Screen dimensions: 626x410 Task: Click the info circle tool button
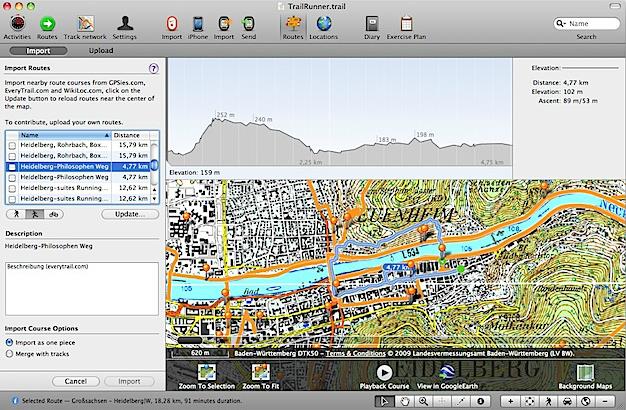pyautogui.click(x=481, y=401)
